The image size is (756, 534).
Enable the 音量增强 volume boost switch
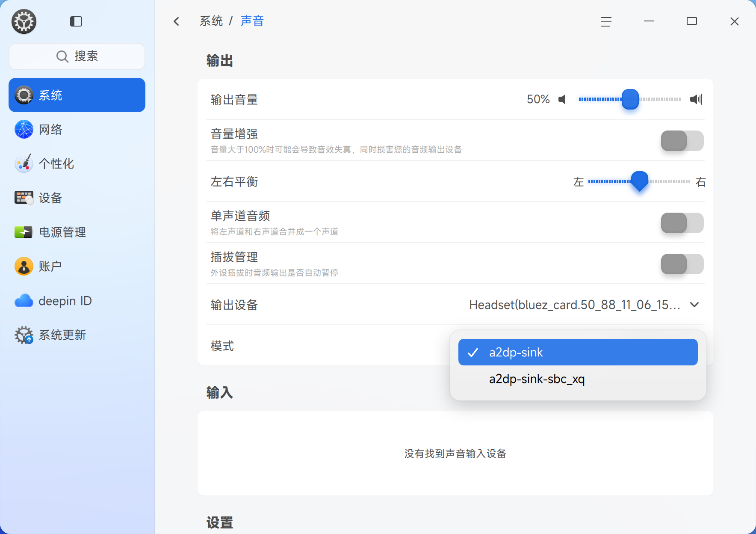(682, 141)
